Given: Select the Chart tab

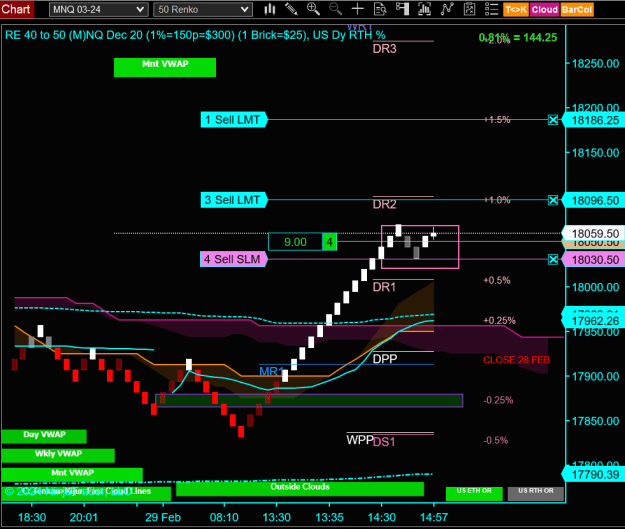Looking at the screenshot, I should point(16,9).
